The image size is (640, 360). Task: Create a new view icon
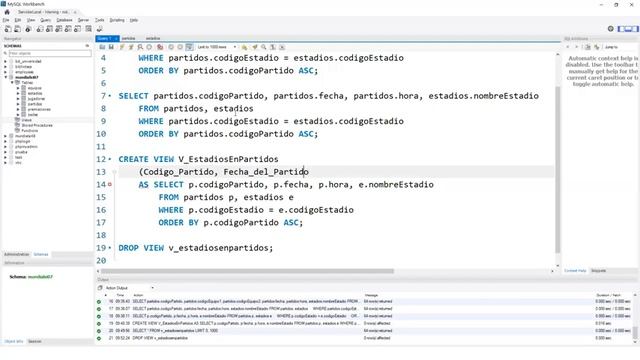pos(59,29)
